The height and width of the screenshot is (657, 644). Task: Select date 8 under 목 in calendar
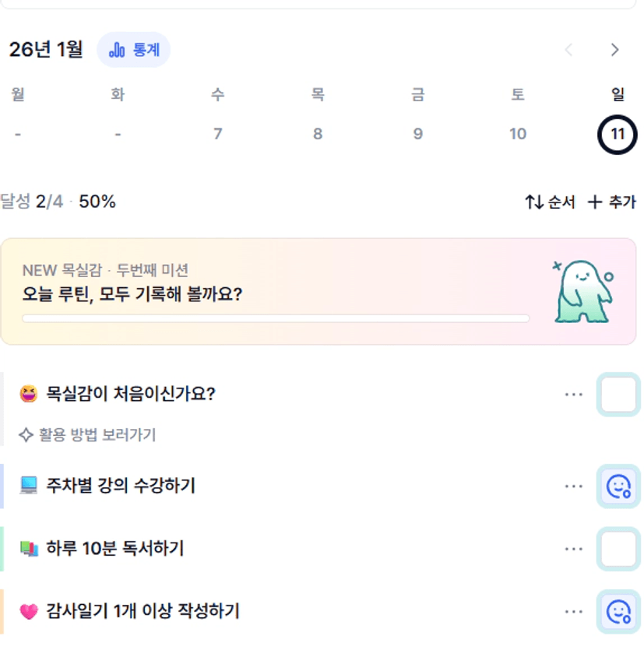[x=318, y=134]
